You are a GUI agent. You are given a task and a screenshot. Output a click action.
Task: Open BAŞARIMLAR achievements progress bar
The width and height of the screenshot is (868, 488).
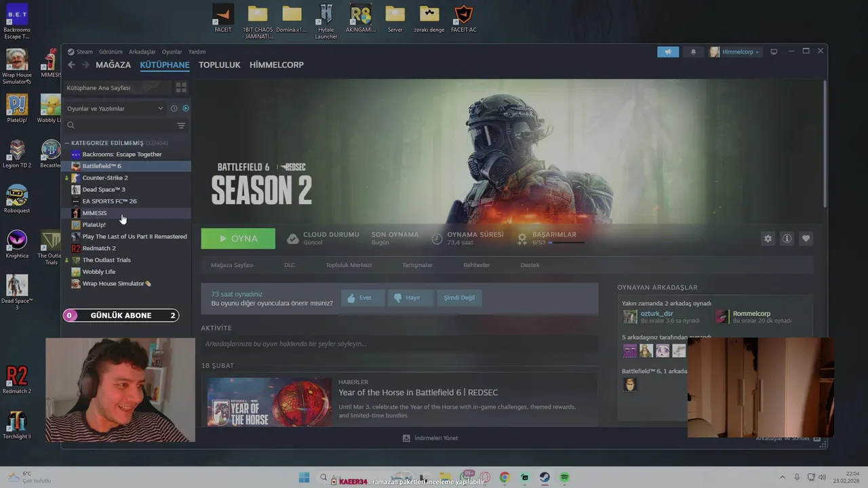pos(566,242)
